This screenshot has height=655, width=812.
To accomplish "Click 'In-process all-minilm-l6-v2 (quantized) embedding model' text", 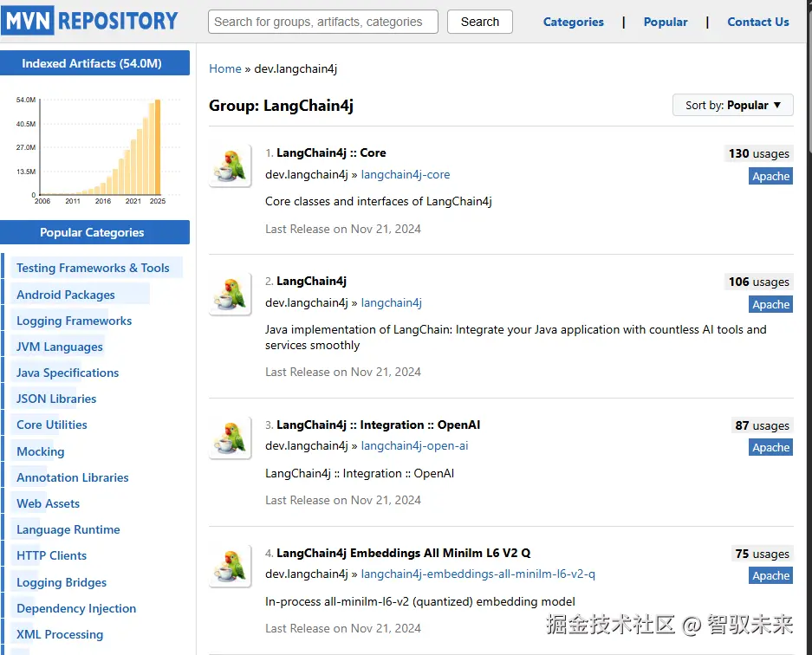I will coord(420,601).
